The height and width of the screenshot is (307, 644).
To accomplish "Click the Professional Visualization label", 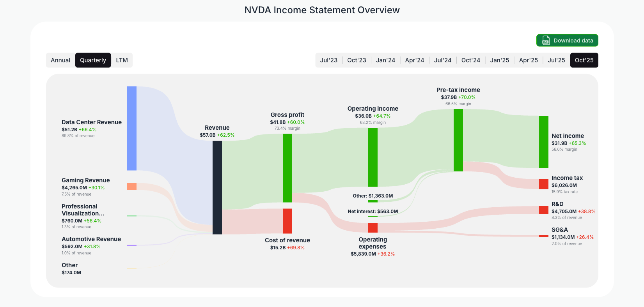I will click(83, 210).
